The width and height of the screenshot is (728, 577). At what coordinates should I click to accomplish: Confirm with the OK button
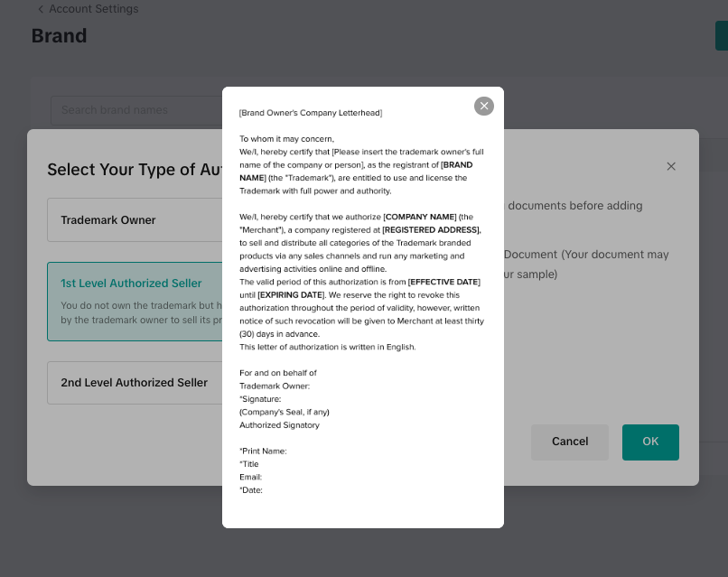coord(650,442)
